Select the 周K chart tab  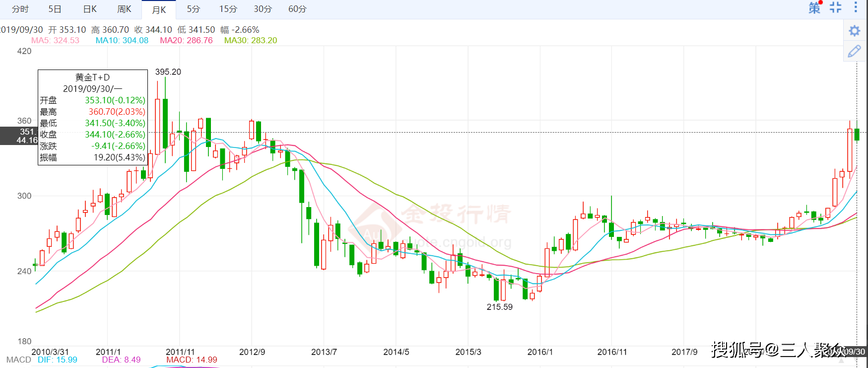tap(124, 9)
